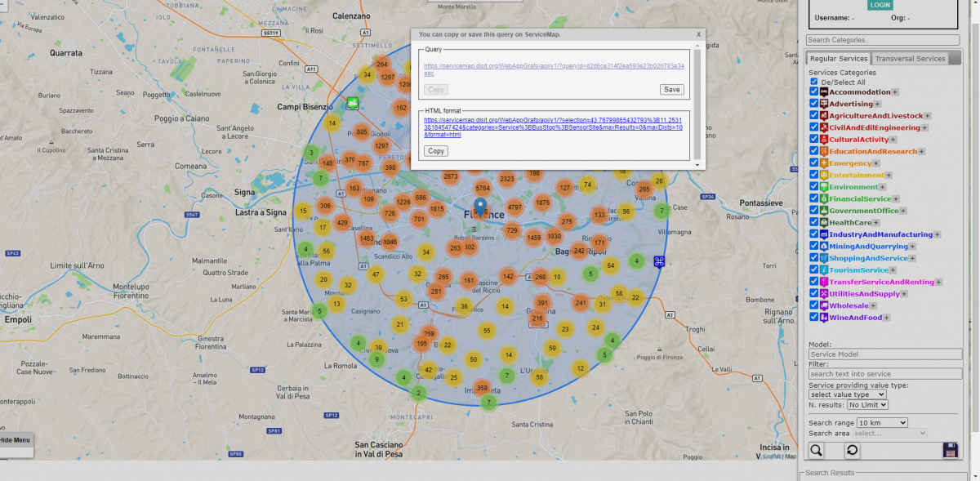Click the WineAndFood category icon
This screenshot has height=481, width=980.
point(824,317)
